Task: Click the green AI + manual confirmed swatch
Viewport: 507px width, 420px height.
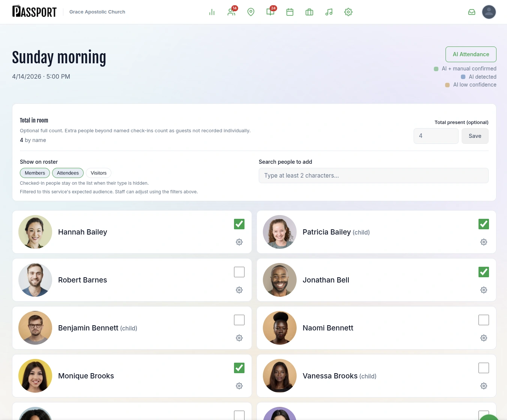Action: tap(436, 69)
